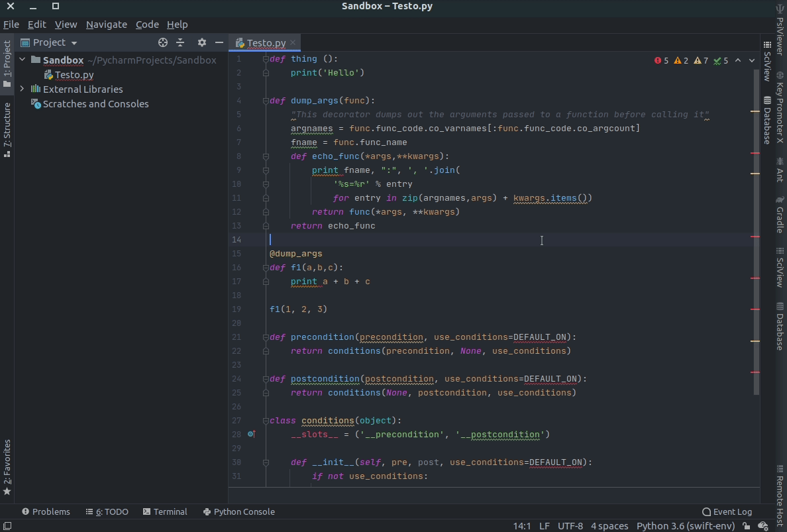The width and height of the screenshot is (787, 532).
Task: Click the orange warnings count showing 2
Action: click(681, 61)
